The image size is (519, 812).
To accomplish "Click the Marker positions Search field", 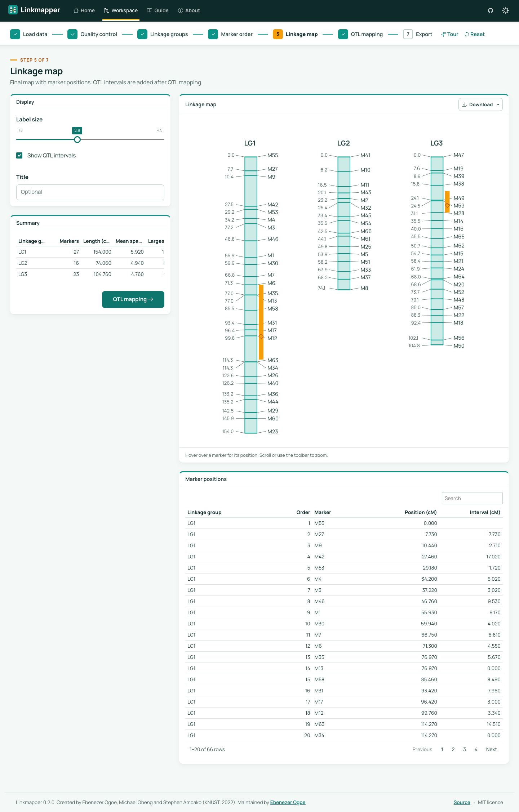I will 472,498.
